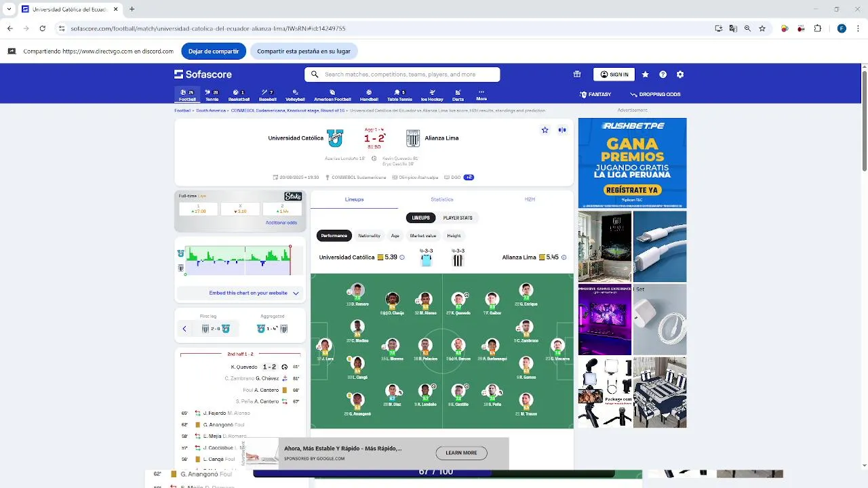Click the Universidad Católica jersey icon

[x=426, y=260]
